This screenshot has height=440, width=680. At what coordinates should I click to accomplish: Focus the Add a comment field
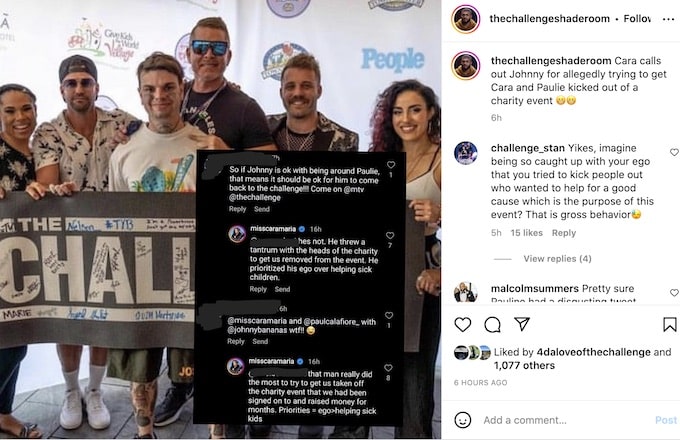tap(564, 420)
